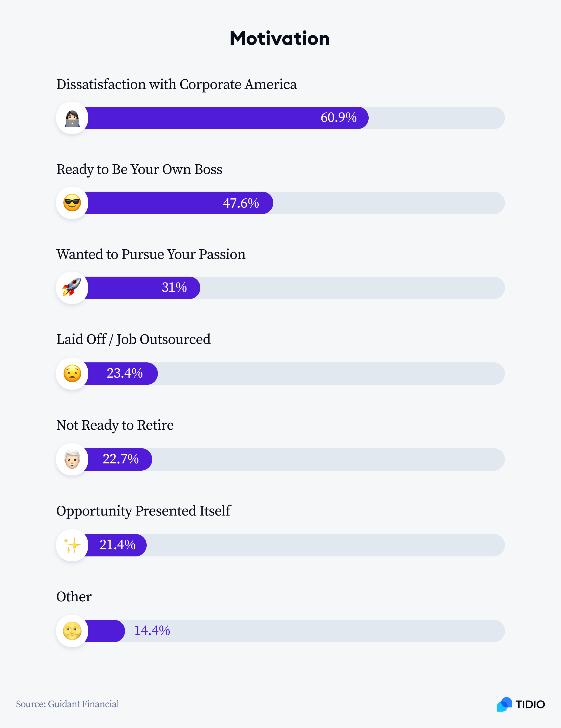Viewport: 561px width, 728px height.
Task: Click the Source: Guidant Financial text
Action: click(x=68, y=704)
